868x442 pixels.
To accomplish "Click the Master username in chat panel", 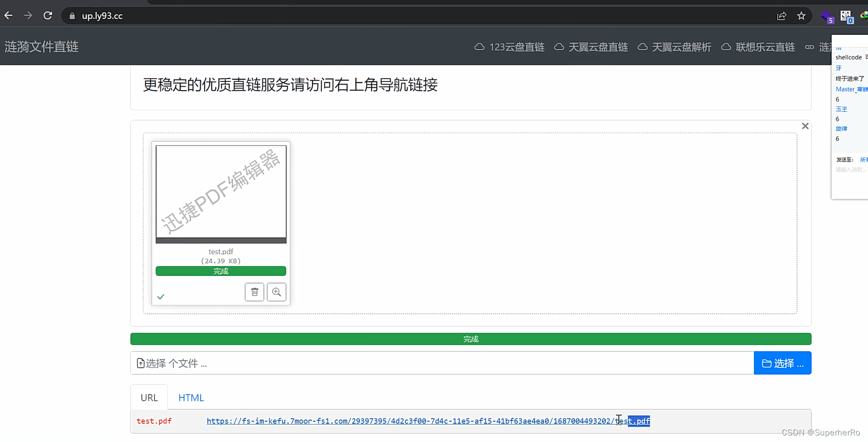I will pos(851,89).
